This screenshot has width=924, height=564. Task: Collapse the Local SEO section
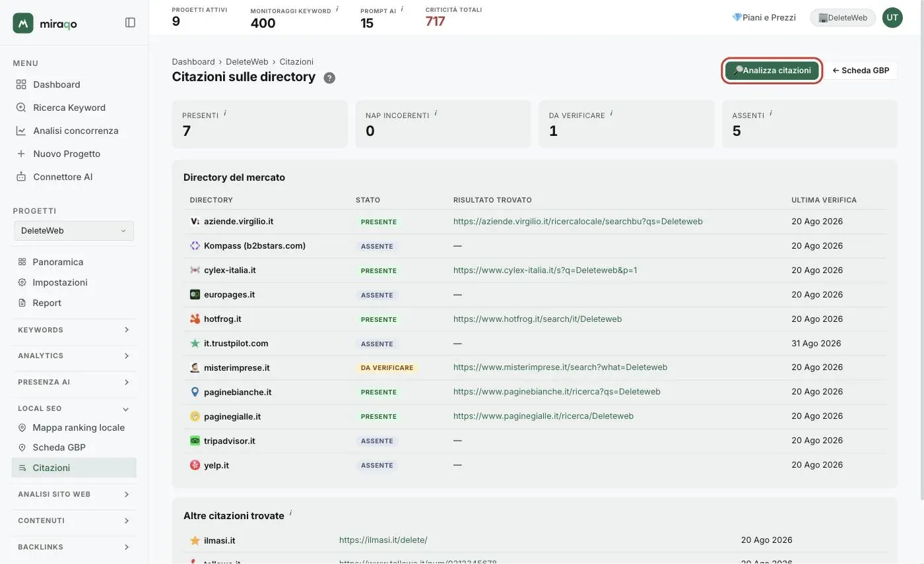coord(74,408)
